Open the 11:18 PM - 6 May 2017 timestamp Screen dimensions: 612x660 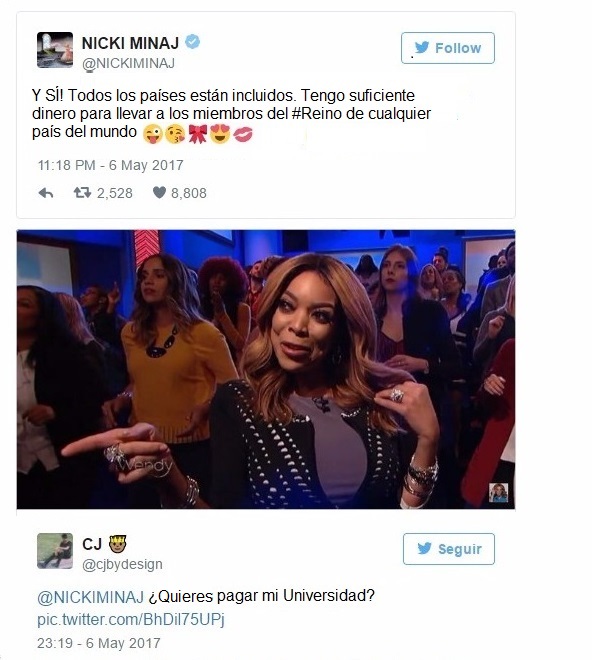coord(111,165)
